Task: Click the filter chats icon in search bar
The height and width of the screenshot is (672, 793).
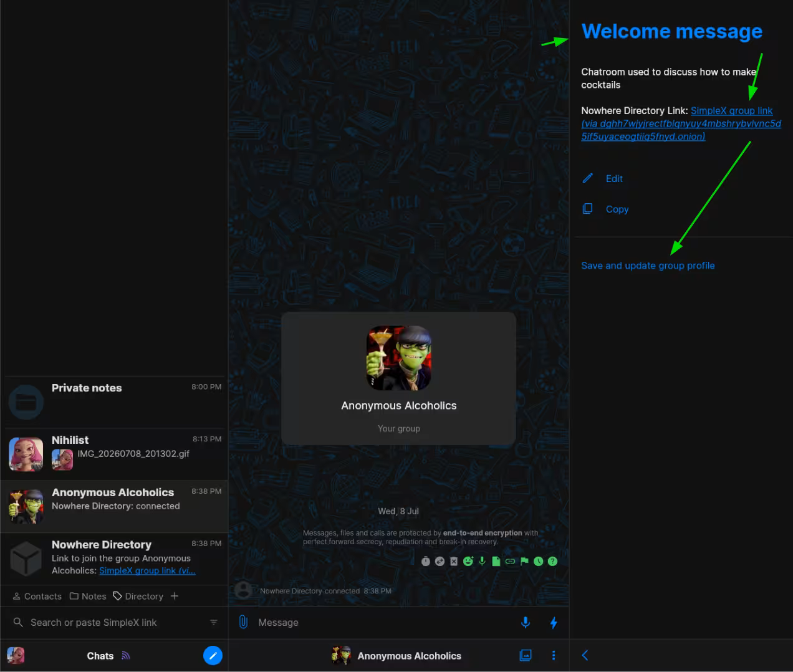Action: tap(214, 622)
